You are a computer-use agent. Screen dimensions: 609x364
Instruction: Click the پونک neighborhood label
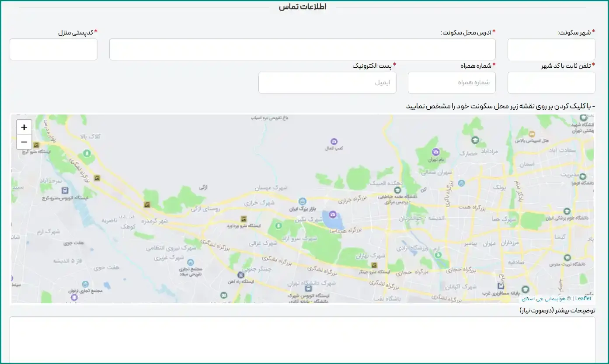click(499, 187)
